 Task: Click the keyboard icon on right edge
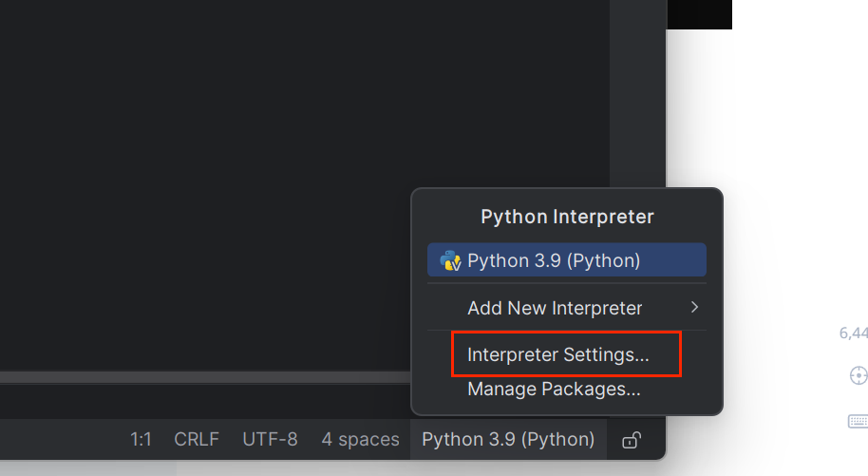858,421
